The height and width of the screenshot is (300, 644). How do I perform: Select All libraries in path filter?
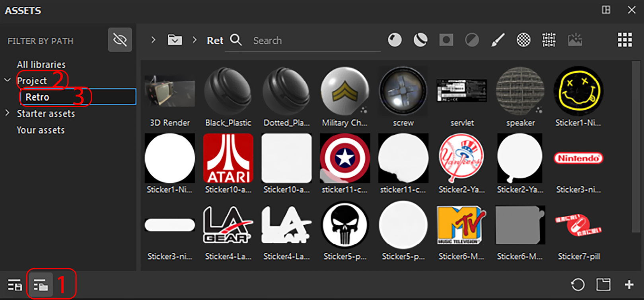coord(41,64)
